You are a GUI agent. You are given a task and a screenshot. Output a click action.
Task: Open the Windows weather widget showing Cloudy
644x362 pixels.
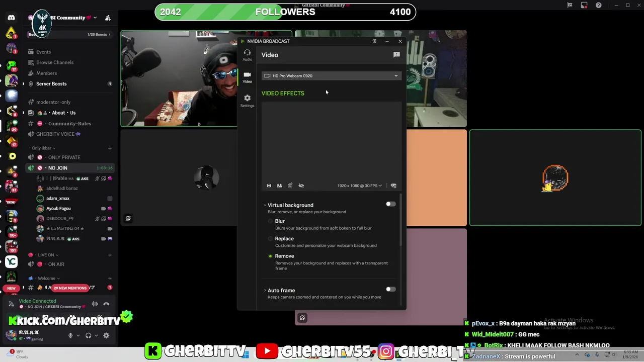tap(18, 354)
